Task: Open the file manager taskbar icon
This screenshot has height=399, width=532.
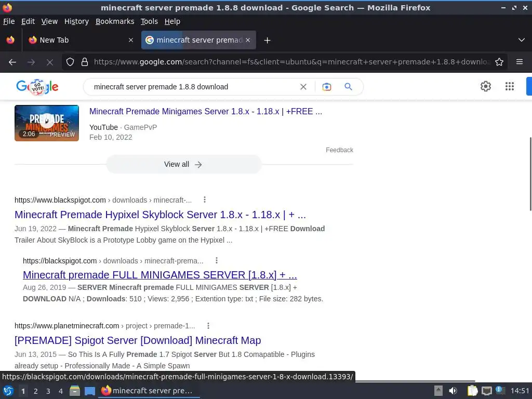Action: [x=75, y=391]
